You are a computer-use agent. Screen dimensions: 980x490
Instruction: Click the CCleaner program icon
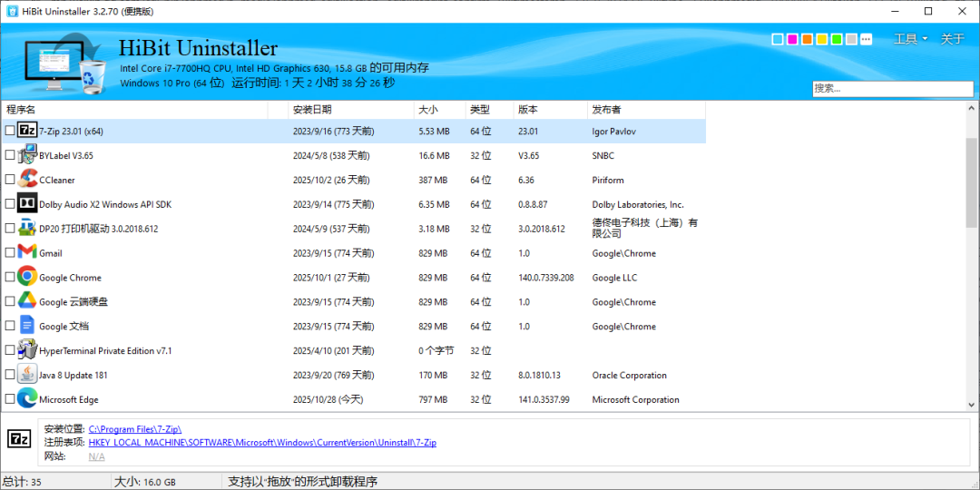click(x=27, y=180)
